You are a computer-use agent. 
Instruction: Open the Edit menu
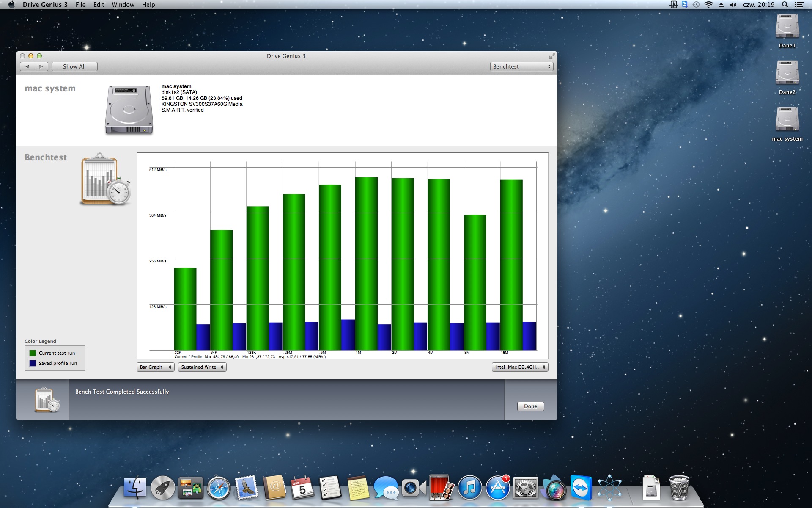tap(99, 5)
